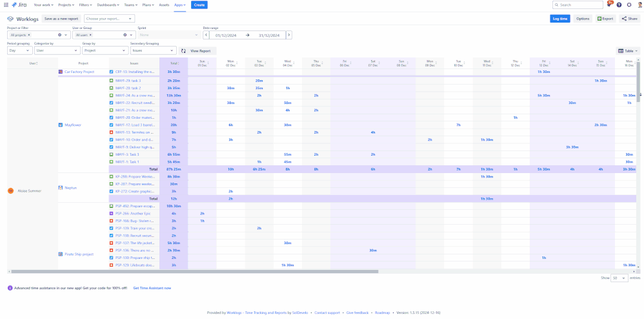Click the Log time button
The height and width of the screenshot is (319, 644).
(560, 19)
